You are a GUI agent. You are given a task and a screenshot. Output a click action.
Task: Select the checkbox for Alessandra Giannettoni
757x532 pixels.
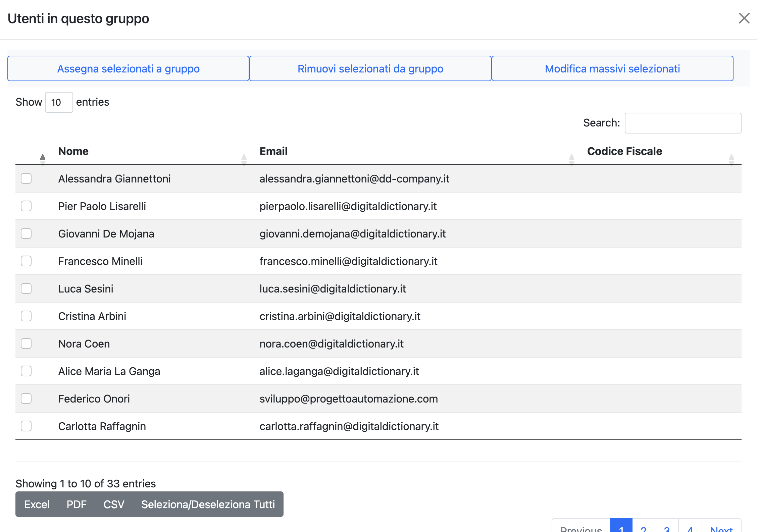[x=26, y=178]
